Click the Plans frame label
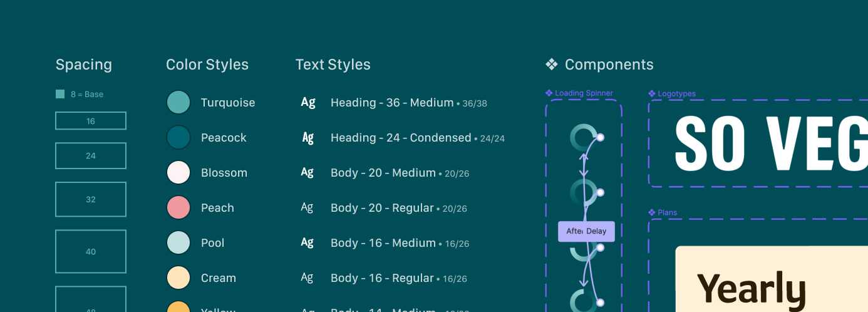868x312 pixels. (x=668, y=213)
